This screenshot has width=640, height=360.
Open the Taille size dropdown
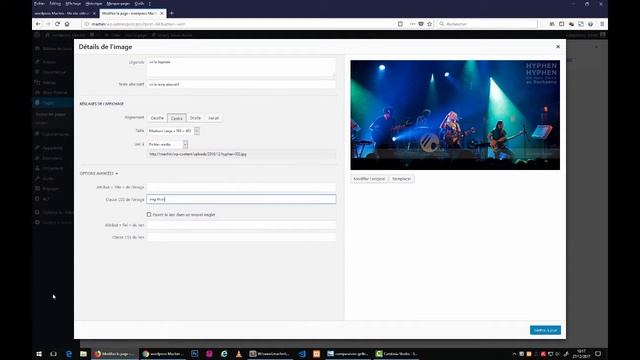(173, 131)
